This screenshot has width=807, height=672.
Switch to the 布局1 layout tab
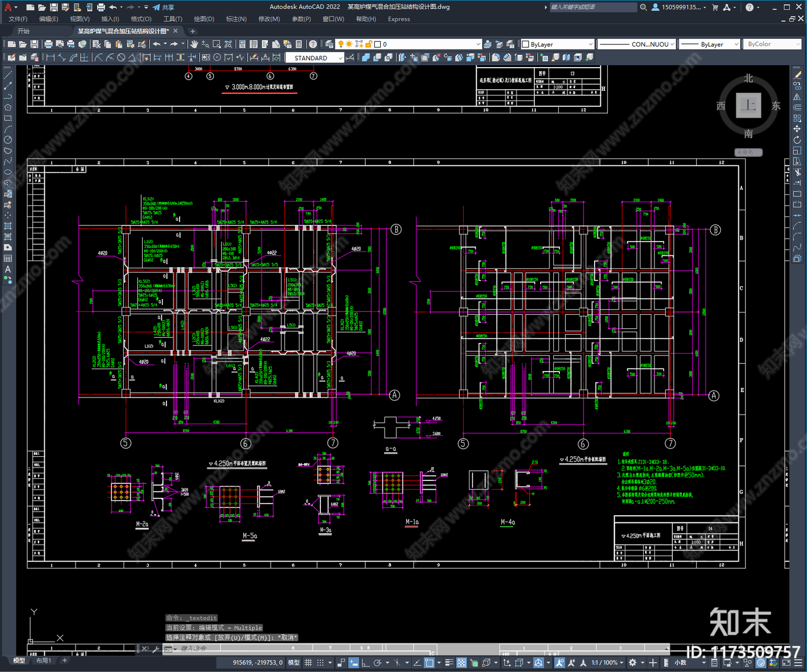pos(43,660)
